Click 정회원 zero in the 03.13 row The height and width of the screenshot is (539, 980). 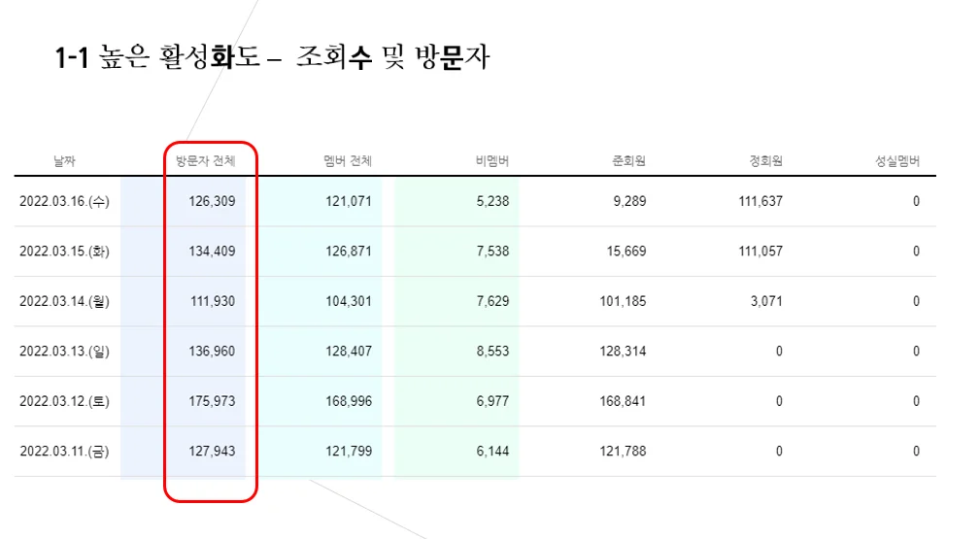pyautogui.click(x=779, y=352)
